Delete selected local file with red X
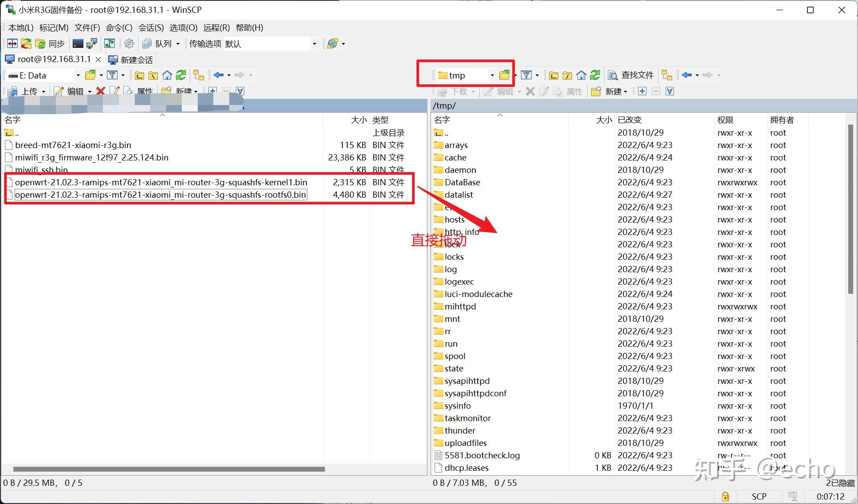 tap(101, 91)
